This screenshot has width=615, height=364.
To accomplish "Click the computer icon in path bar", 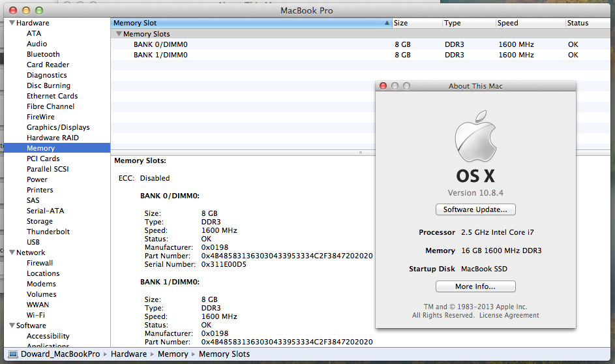I will (x=13, y=354).
